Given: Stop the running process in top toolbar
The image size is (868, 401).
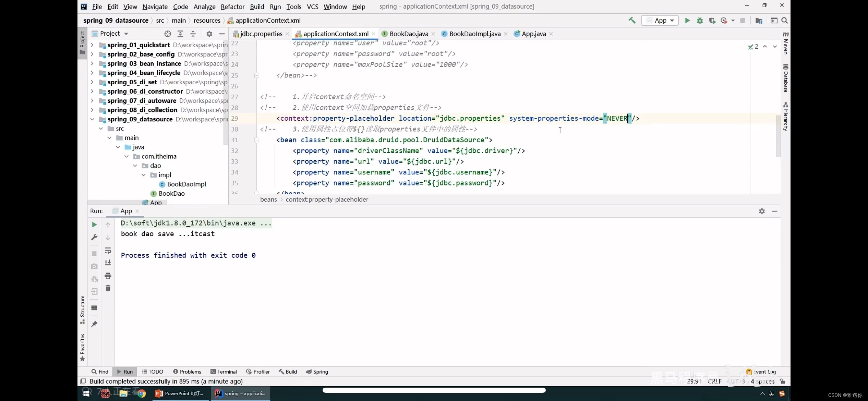Looking at the screenshot, I should coord(743,21).
